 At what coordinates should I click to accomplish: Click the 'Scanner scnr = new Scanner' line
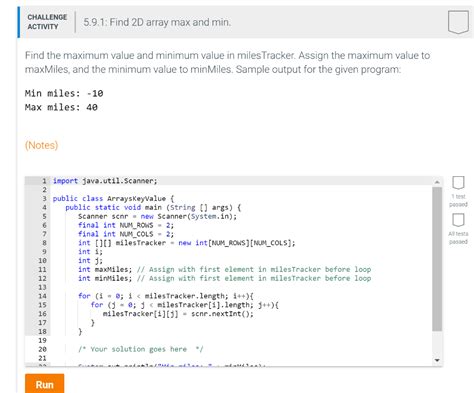pyautogui.click(x=157, y=216)
